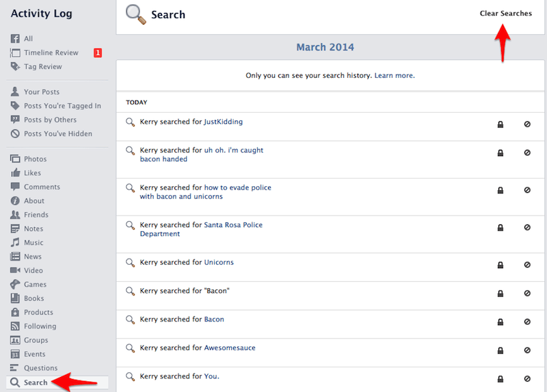Click the Comments speech bubble icon

coord(15,186)
